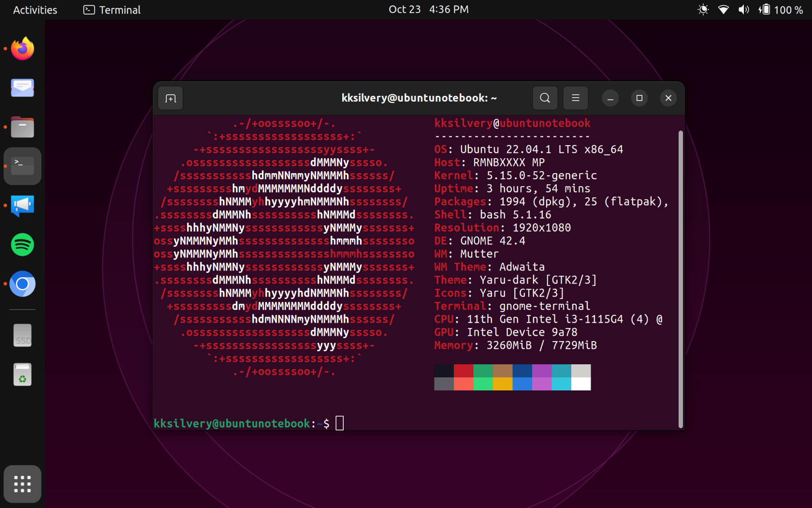Click the teal color block
This screenshot has height=508, width=812.
[x=562, y=371]
